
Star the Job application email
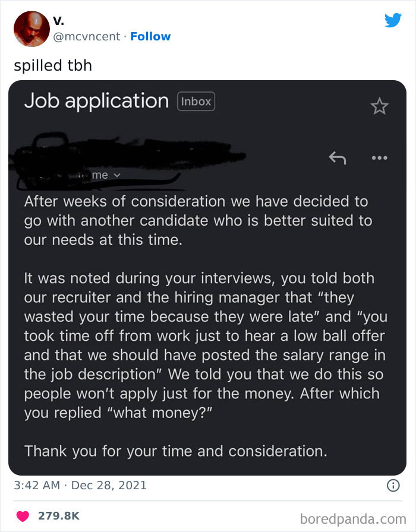coord(379,106)
